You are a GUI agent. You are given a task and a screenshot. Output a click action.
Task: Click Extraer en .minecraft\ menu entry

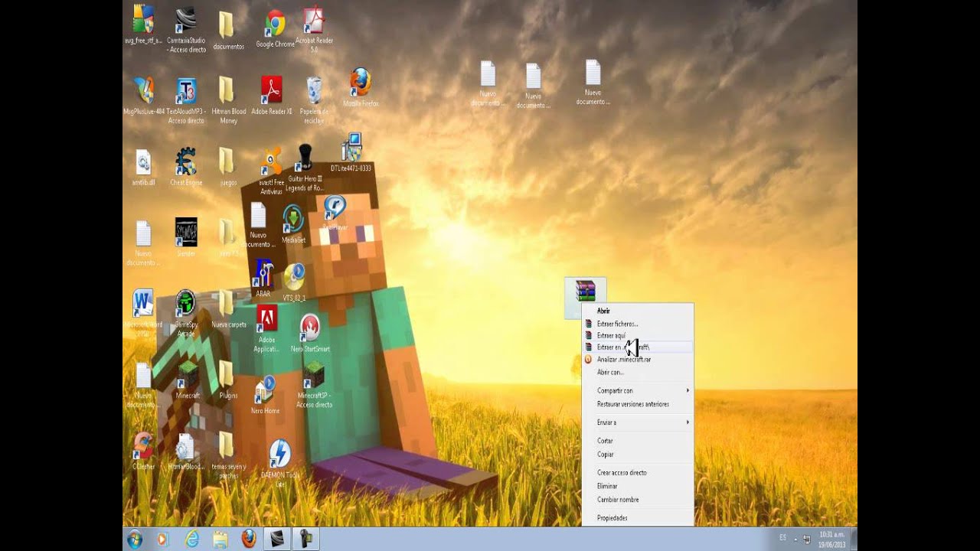pos(637,347)
